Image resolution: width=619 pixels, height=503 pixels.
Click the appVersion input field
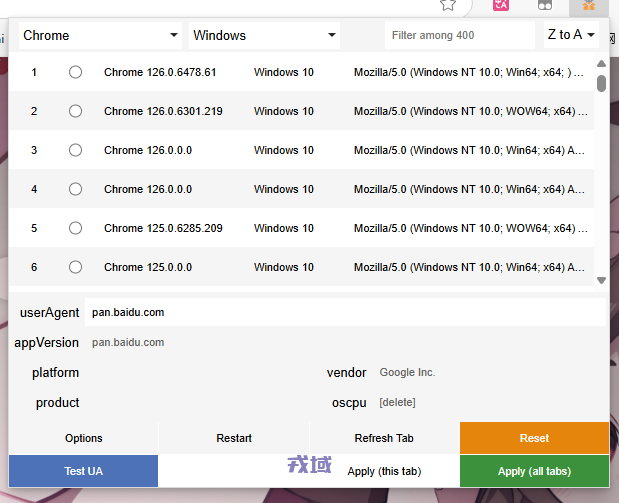(345, 342)
